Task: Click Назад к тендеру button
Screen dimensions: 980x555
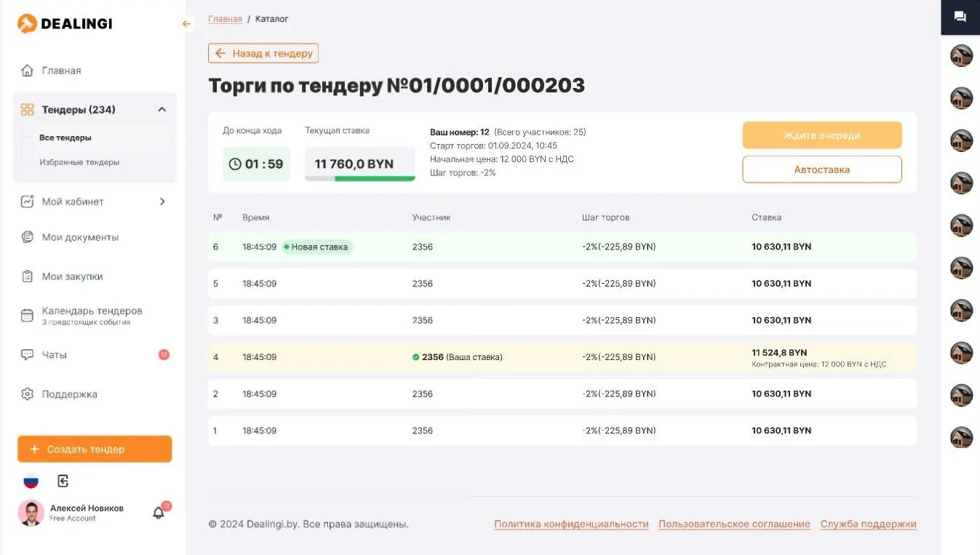Action: 263,53
